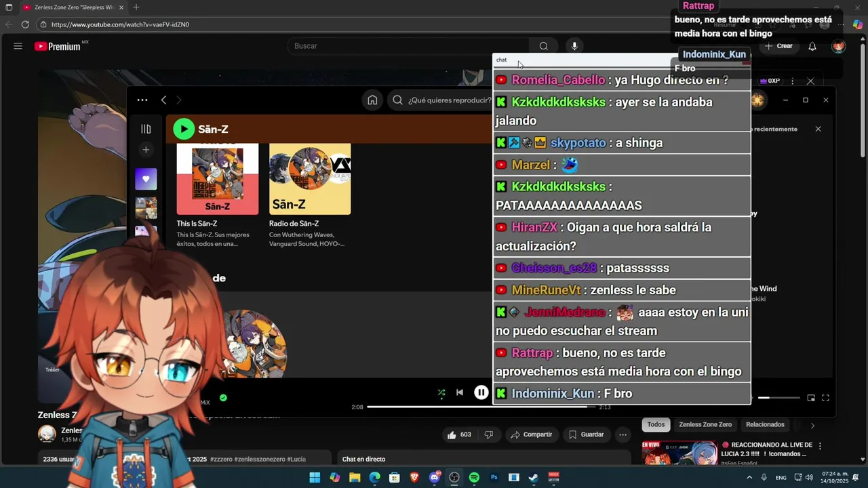Click the YouTube search magnifier button

pyautogui.click(x=543, y=46)
